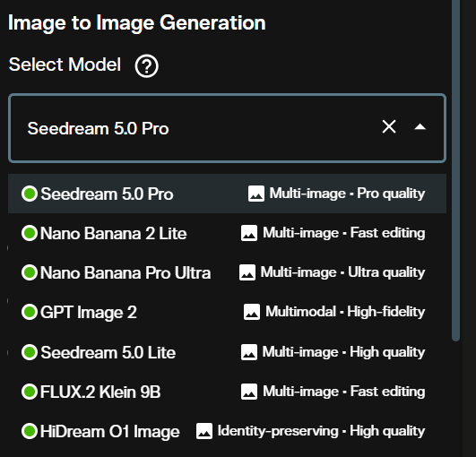476x457 pixels.
Task: Collapse the model dropdown arrow
Action: pyautogui.click(x=420, y=127)
